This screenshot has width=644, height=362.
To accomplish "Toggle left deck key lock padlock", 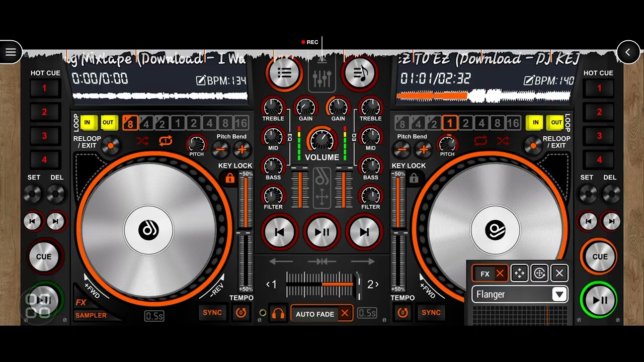I will pyautogui.click(x=230, y=178).
